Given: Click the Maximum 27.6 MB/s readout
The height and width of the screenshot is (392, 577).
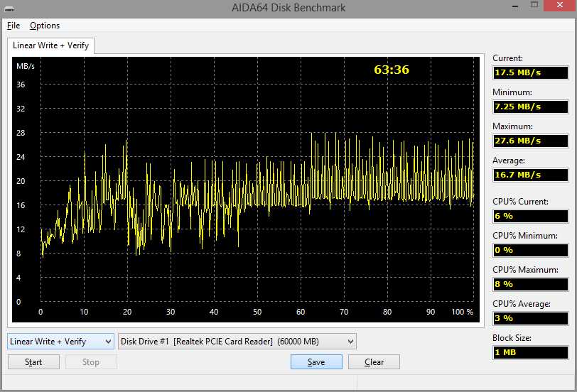Looking at the screenshot, I should 530,141.
